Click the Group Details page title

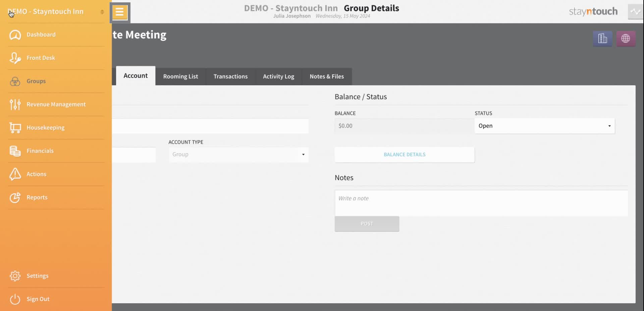coord(371,8)
